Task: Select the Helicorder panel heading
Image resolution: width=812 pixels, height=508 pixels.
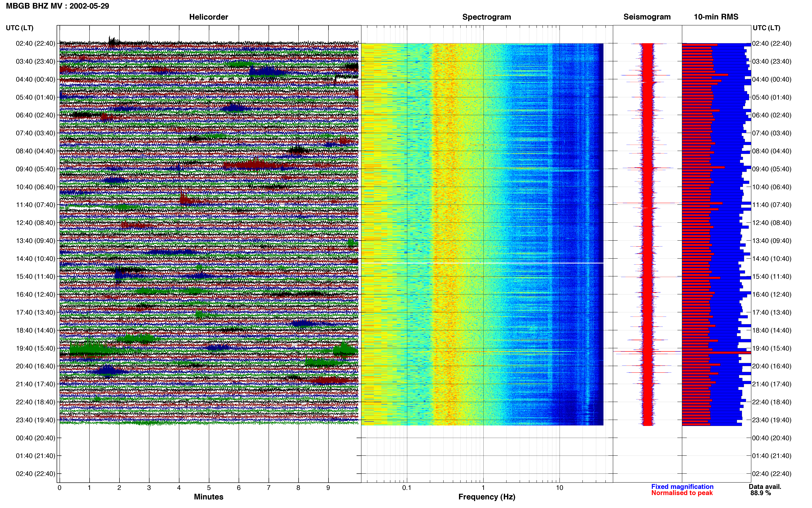Action: 209,17
